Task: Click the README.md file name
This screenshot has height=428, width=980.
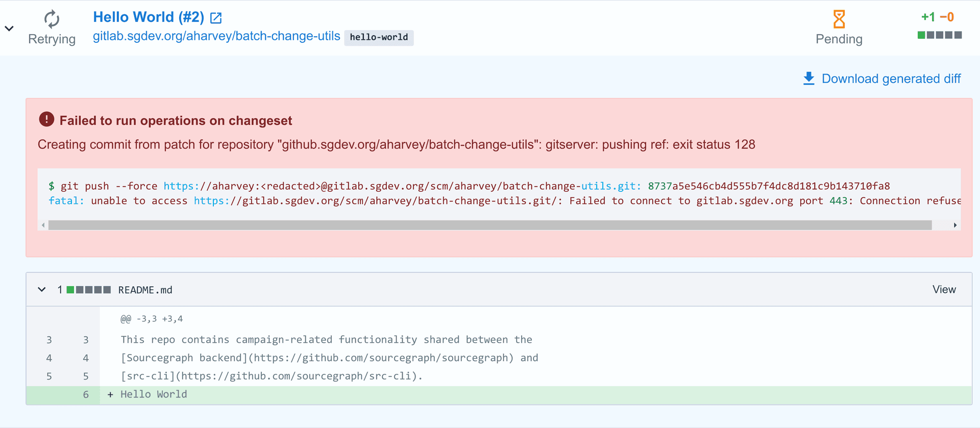Action: pyautogui.click(x=145, y=290)
